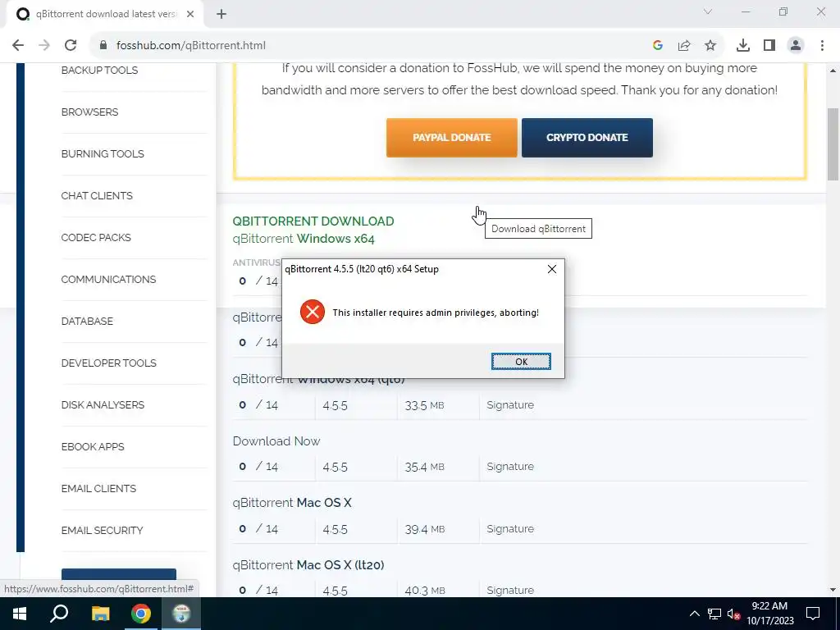This screenshot has height=630, width=840.
Task: Open the Windows notification center
Action: (813, 614)
